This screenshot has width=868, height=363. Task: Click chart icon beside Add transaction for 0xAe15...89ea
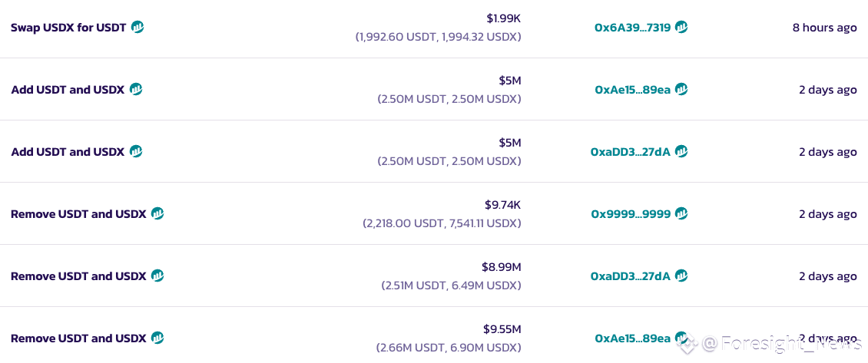136,89
